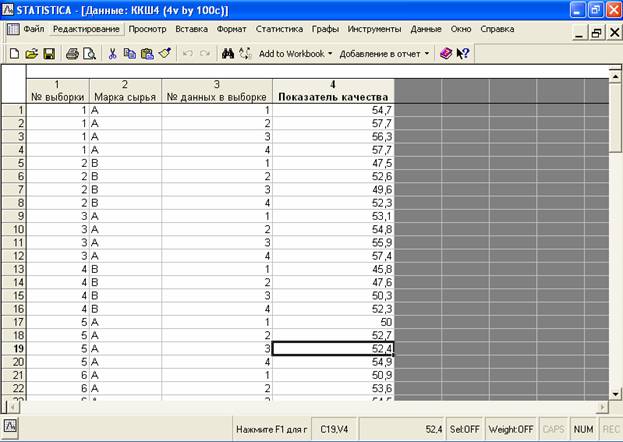The height and width of the screenshot is (442, 623).
Task: Click the Open file folder icon
Action: pyautogui.click(x=31, y=54)
